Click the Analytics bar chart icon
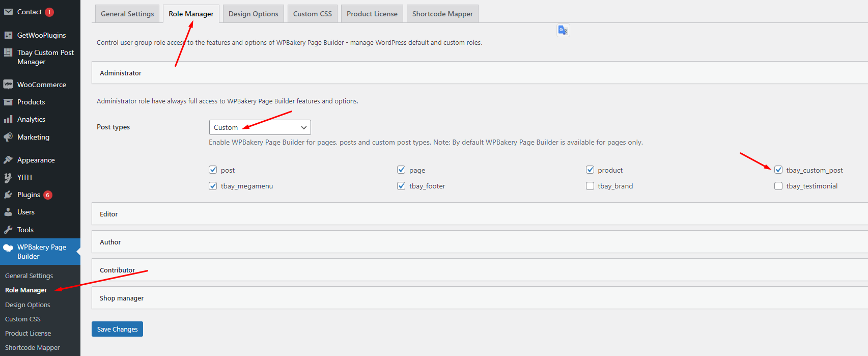The height and width of the screenshot is (356, 868). (8, 119)
